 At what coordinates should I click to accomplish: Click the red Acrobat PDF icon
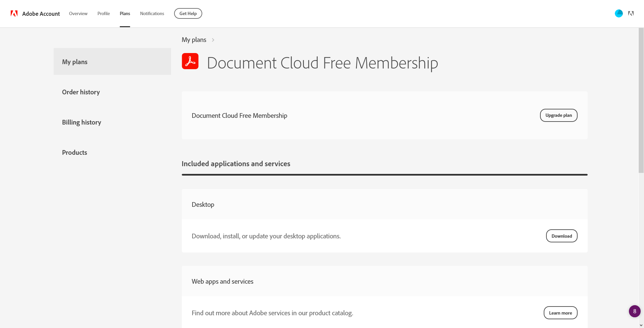190,61
